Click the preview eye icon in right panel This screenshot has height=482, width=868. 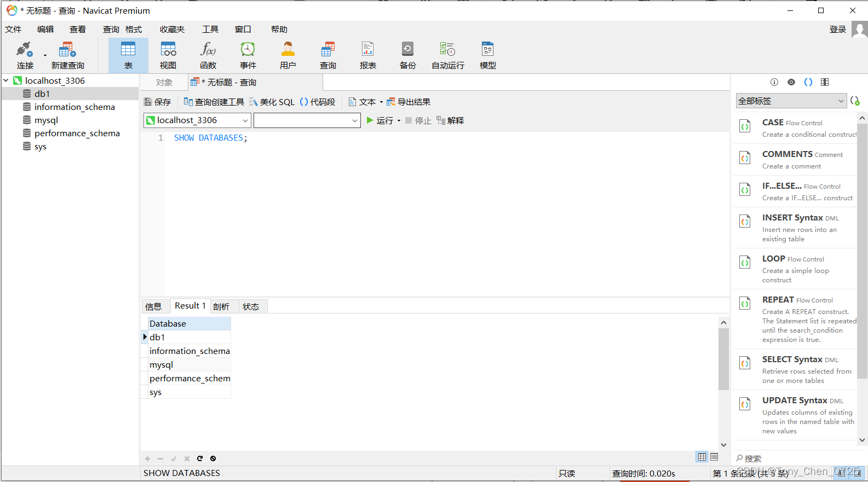(791, 82)
